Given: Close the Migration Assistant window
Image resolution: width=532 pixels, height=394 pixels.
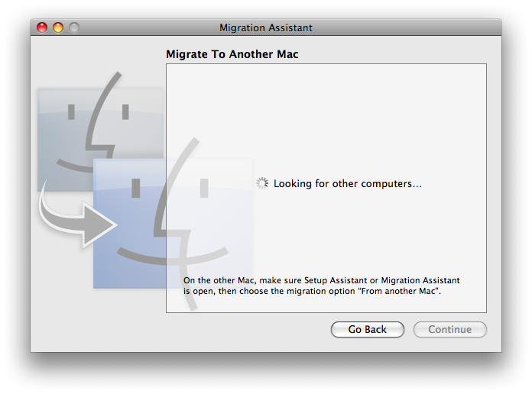Looking at the screenshot, I should click(42, 27).
